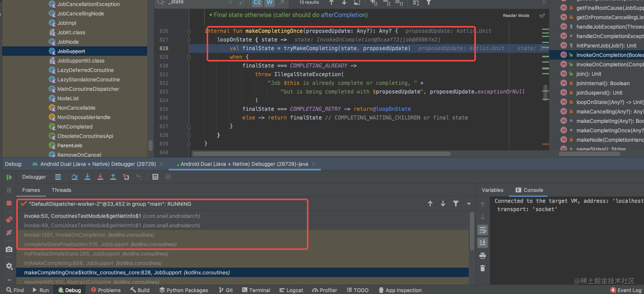Viewport: 644px width, 294px height.
Task: Click Trace Current Stream Chain icon
Action: (168, 177)
